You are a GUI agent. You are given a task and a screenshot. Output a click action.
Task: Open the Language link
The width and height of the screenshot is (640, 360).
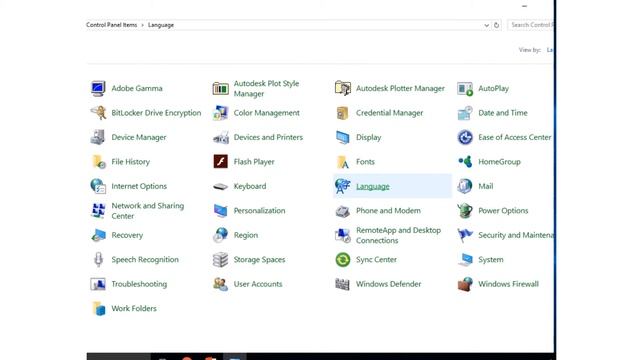coord(373,186)
